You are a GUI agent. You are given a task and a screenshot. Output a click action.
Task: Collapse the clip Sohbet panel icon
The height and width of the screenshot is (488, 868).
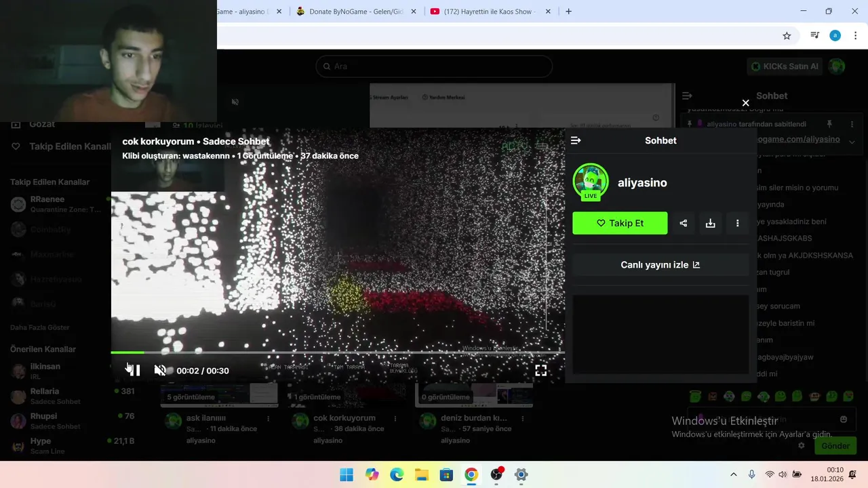click(576, 140)
